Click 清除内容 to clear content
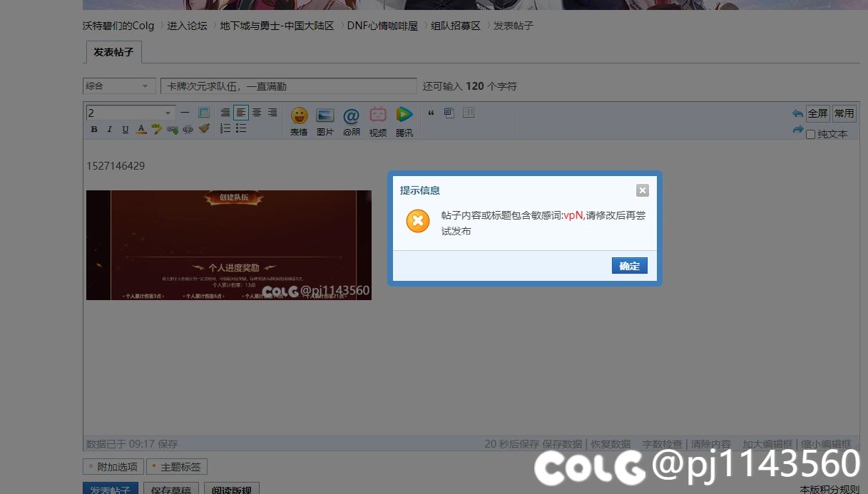The image size is (868, 494). [711, 444]
